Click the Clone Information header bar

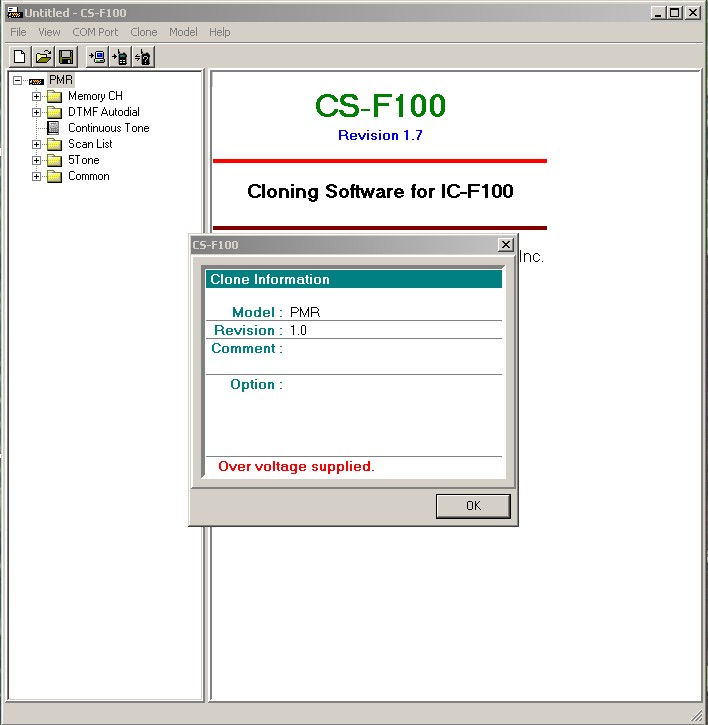coord(354,279)
